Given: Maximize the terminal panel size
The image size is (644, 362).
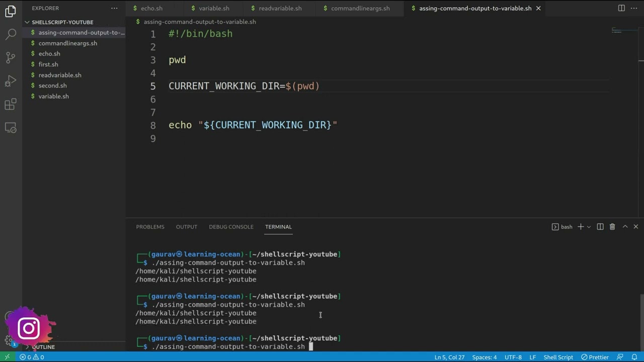Looking at the screenshot, I should tap(625, 227).
